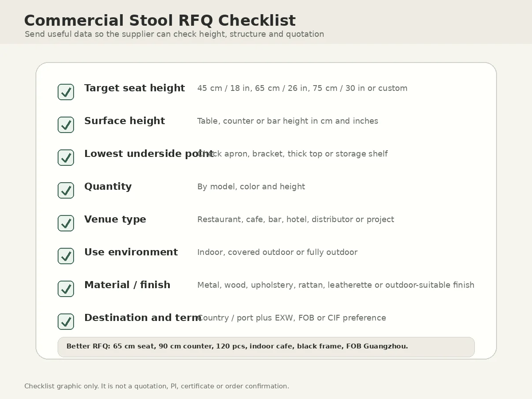Uncheck the Lowest underside point checkbox

(66, 158)
